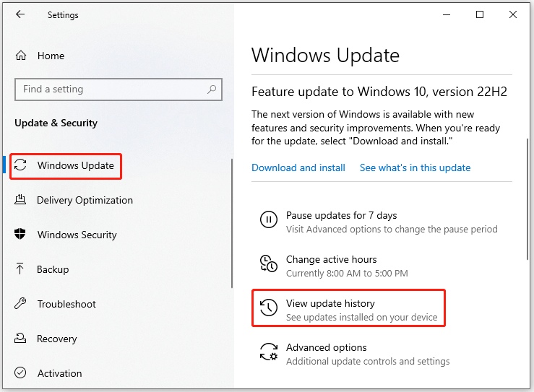534x392 pixels.
Task: Click the Advanced options gear icon
Action: [x=269, y=352]
